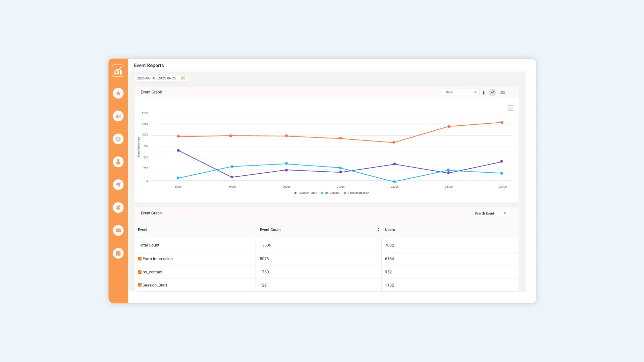
Task: Open the refresh cycle sidebar icon
Action: point(118,139)
